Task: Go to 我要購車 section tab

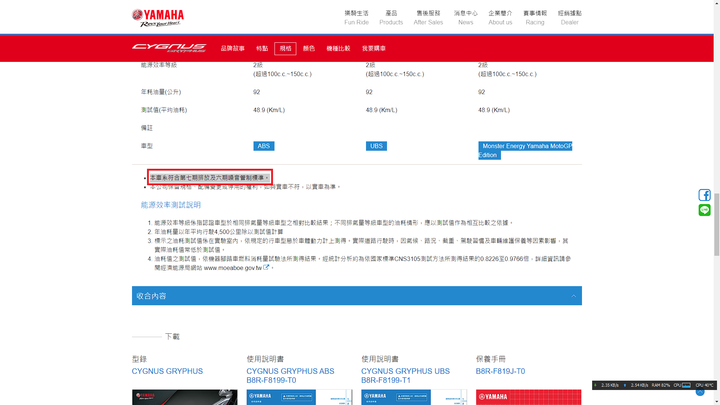Action: click(373, 48)
